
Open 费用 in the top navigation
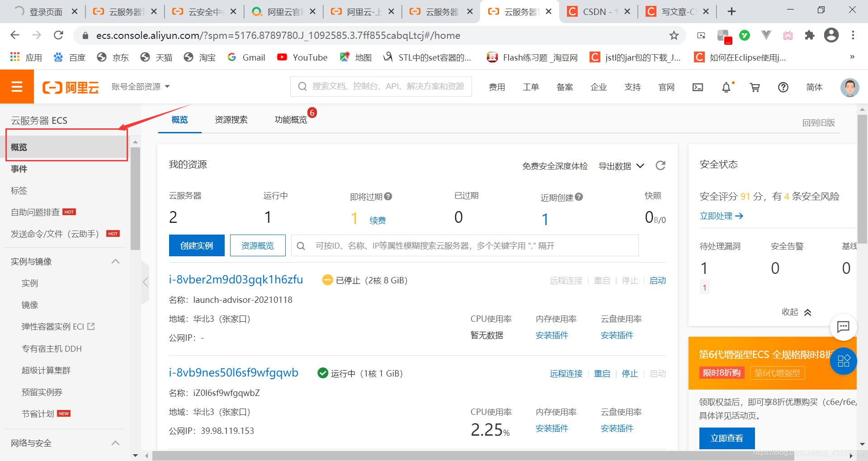pyautogui.click(x=497, y=87)
